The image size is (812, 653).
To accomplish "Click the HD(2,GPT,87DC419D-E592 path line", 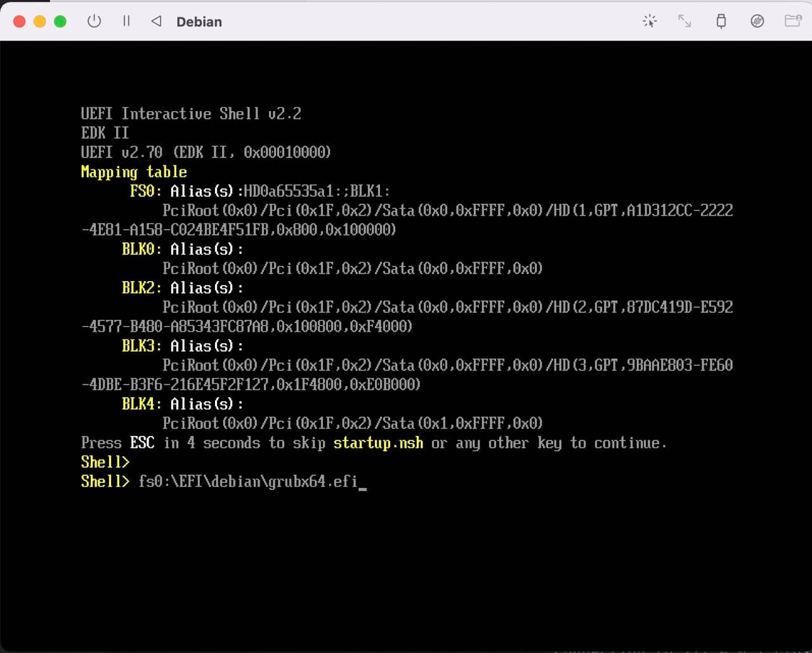I will click(448, 307).
